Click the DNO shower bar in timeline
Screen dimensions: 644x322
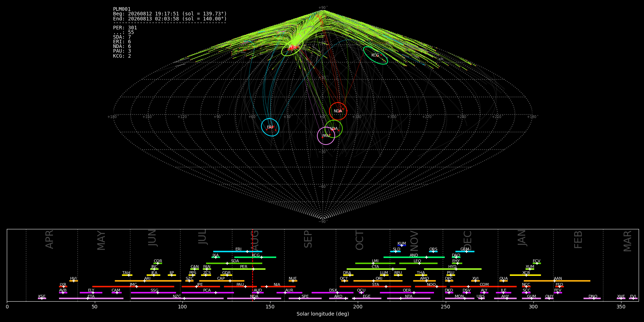[x=592, y=298]
